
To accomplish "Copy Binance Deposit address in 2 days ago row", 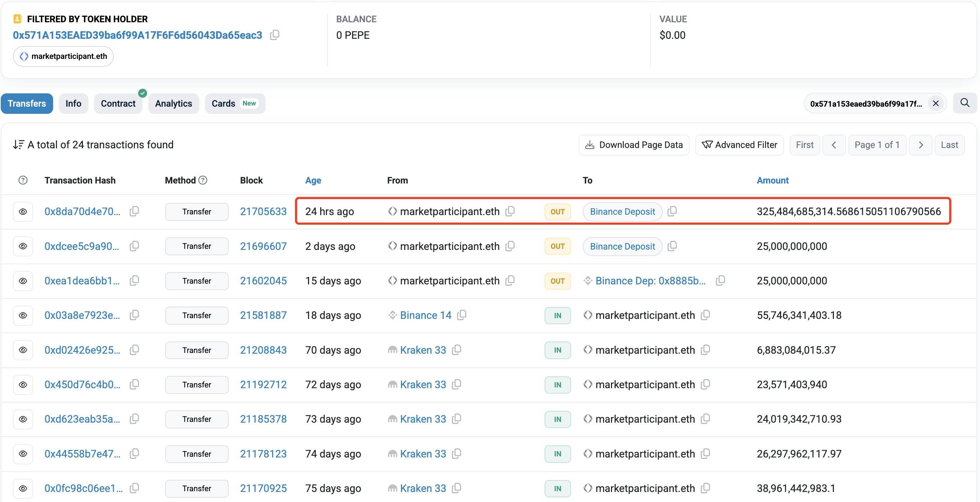I will pos(672,246).
